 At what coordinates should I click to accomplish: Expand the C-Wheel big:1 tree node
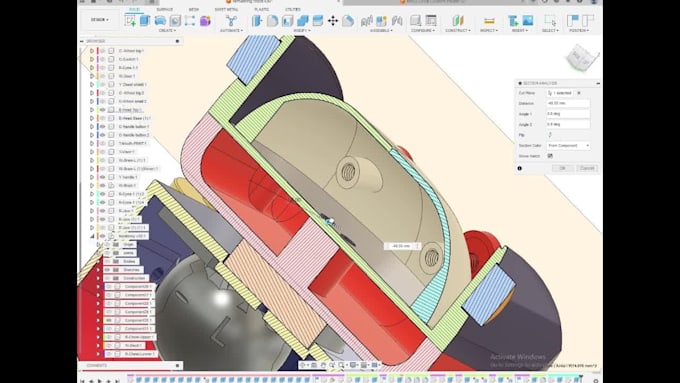(x=92, y=51)
